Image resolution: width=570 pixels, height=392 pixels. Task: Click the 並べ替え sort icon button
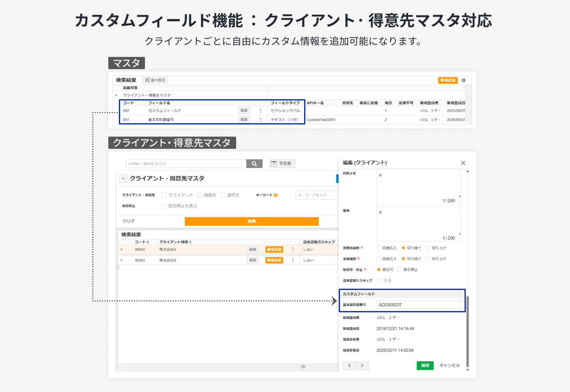click(155, 80)
